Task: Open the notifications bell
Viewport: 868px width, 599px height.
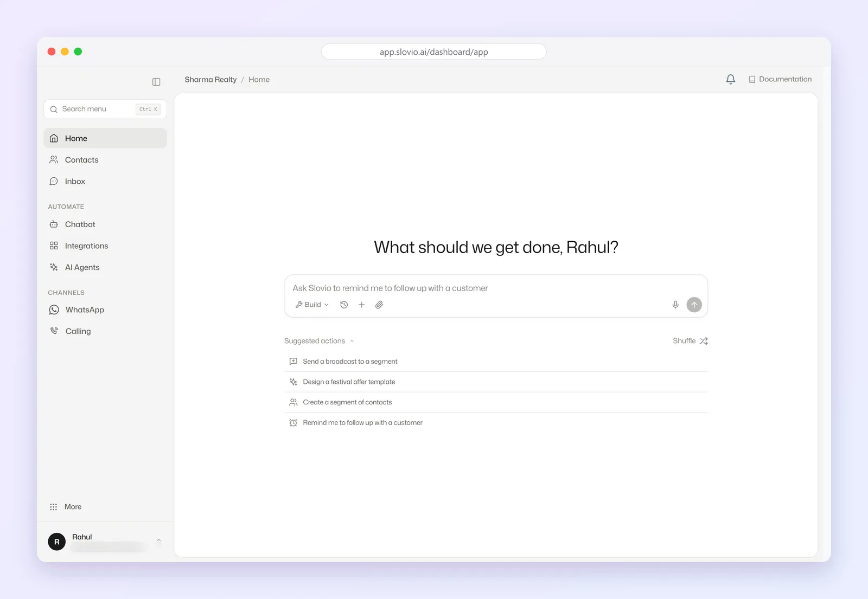Action: point(731,79)
